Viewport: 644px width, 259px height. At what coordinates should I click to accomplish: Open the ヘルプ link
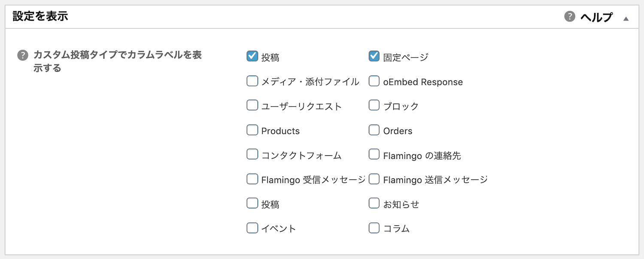tap(596, 17)
